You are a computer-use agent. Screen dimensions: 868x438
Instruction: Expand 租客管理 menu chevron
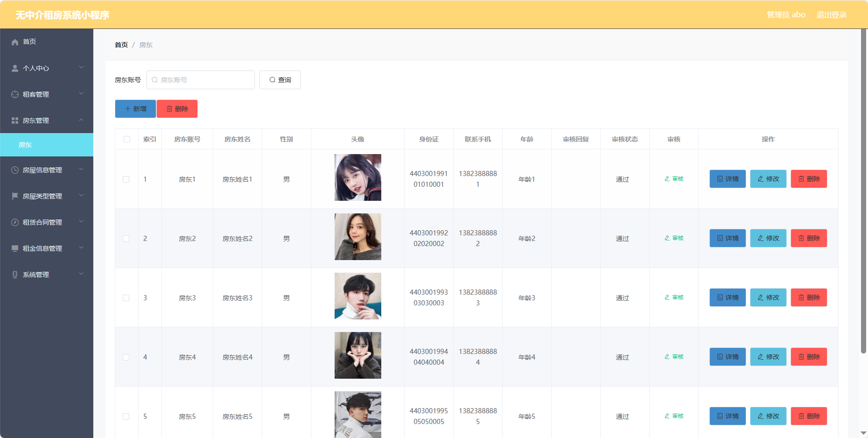(81, 94)
